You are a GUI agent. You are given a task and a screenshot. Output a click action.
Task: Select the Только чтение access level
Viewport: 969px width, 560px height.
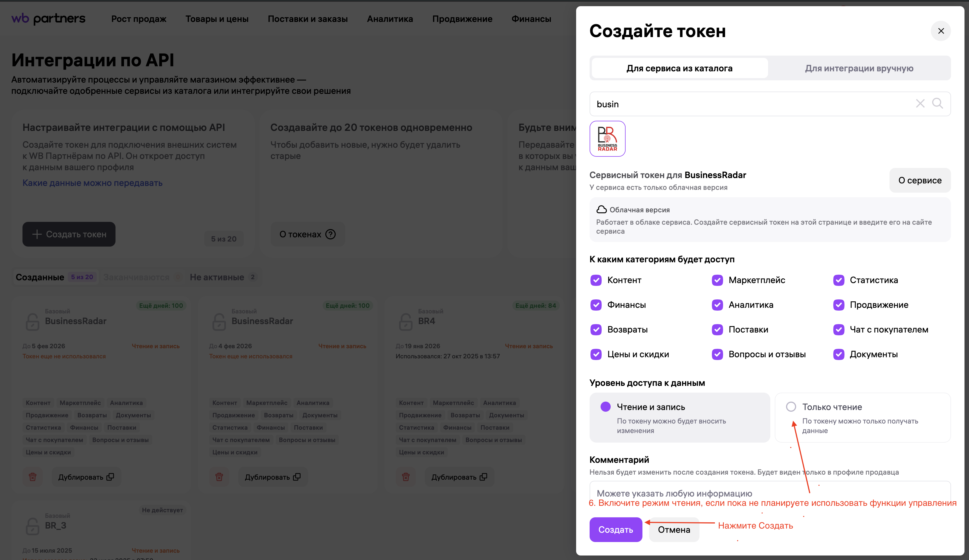791,407
